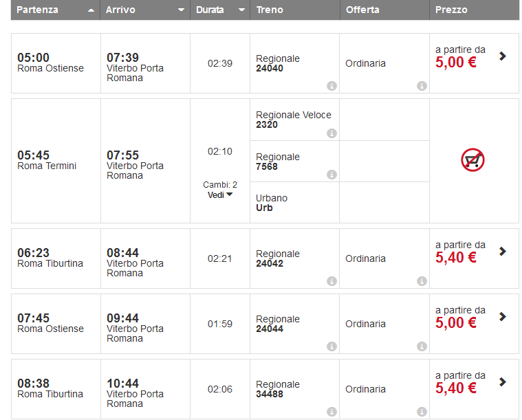Sort results by Partenza column
The width and height of the screenshot is (522, 420).
(55, 10)
